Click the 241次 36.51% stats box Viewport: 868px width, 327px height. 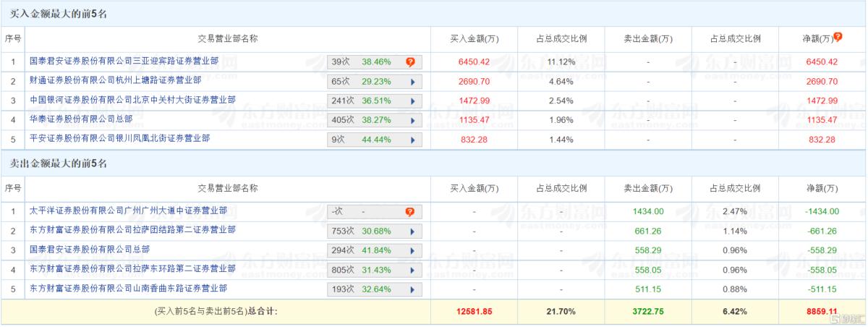point(375,101)
